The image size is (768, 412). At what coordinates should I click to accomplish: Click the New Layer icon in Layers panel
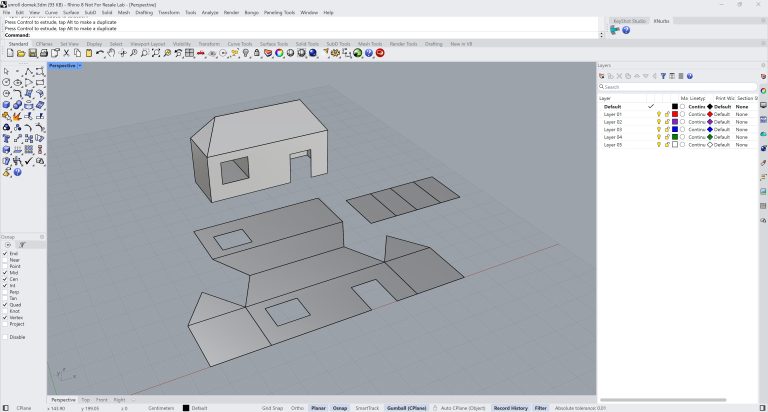(602, 76)
